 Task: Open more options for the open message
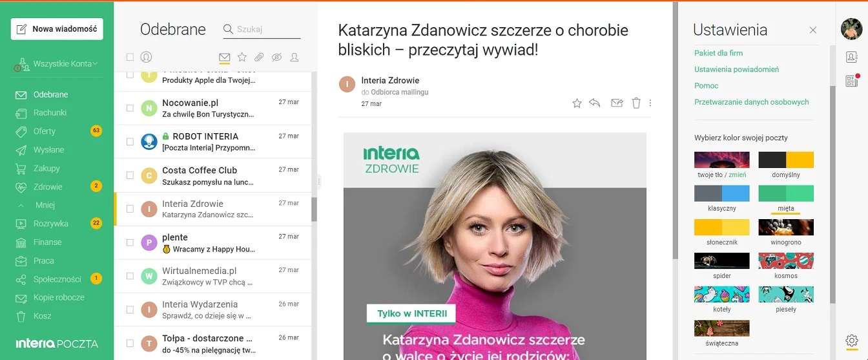(x=650, y=103)
